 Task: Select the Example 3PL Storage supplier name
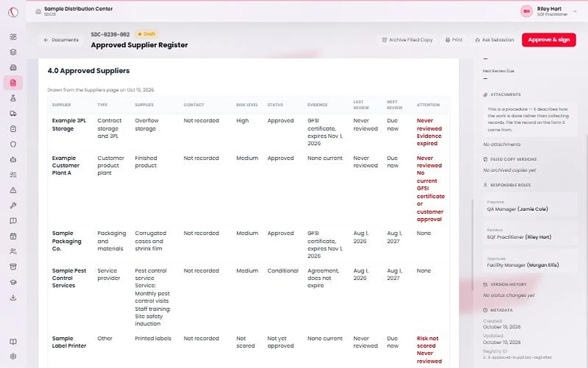pos(69,125)
